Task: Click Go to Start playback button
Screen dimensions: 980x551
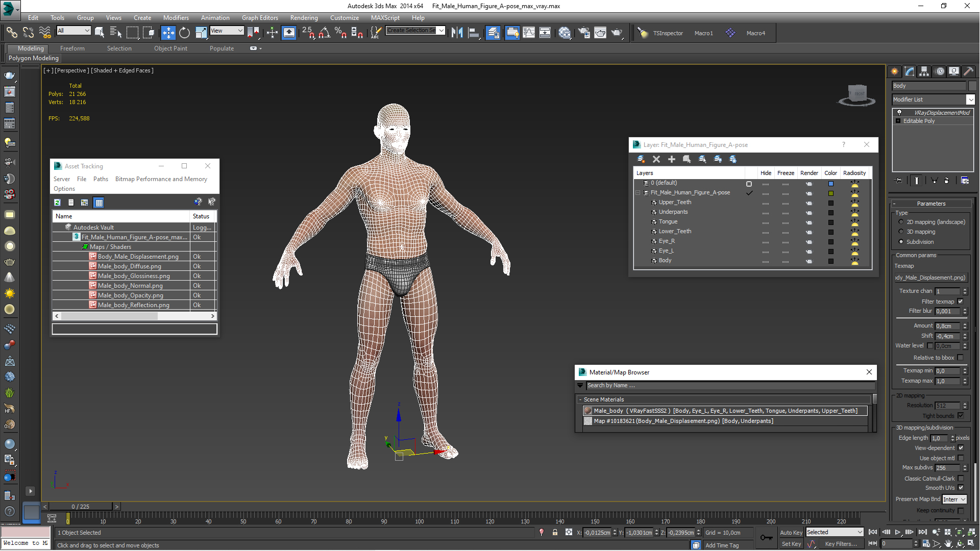Action: [873, 532]
